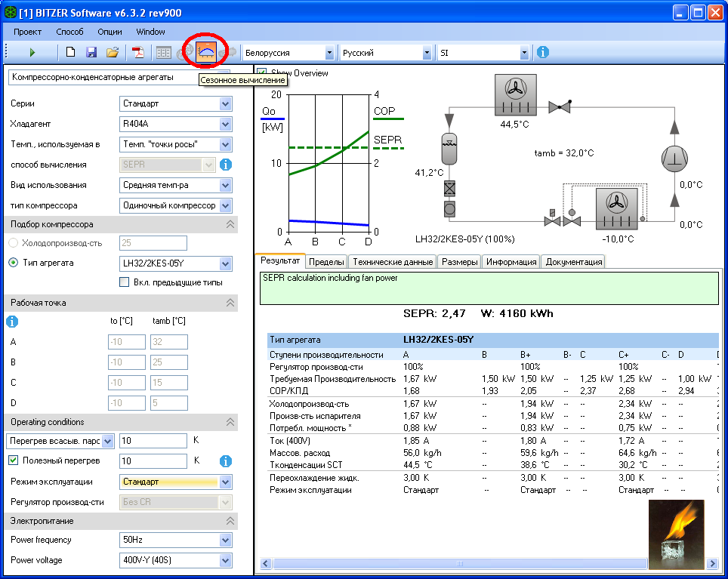This screenshot has width=728, height=579.
Task: Open Перегрев всасыв. парс dropdown
Action: 60,441
